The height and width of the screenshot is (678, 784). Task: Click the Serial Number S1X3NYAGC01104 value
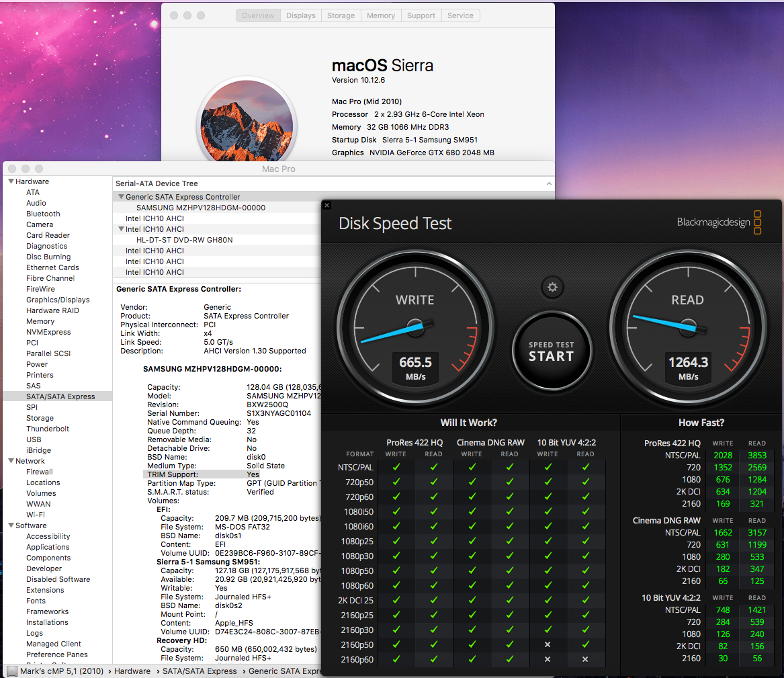pyautogui.click(x=279, y=413)
